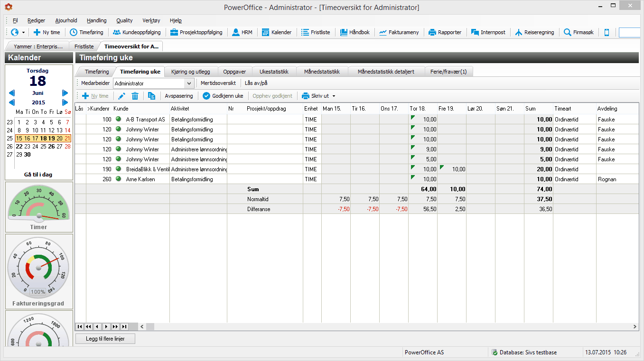The width and height of the screenshot is (644, 361).
Task: Click the Avspasering button
Action: point(179,96)
